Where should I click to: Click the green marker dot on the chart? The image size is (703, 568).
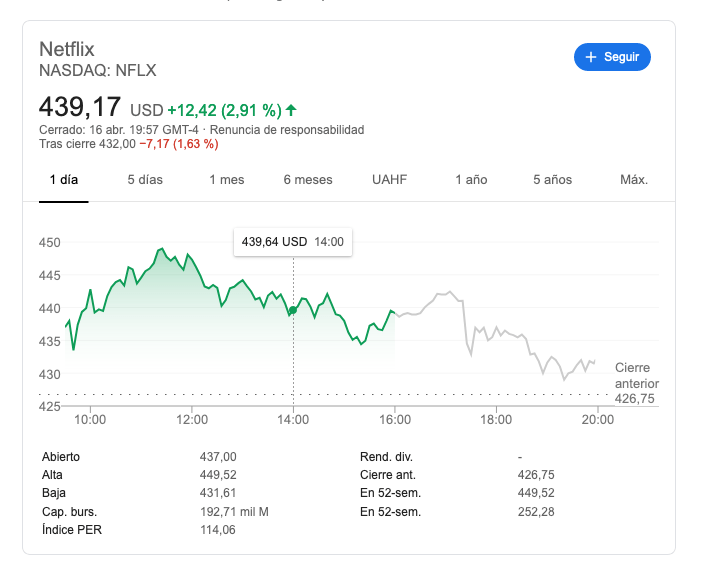293,310
